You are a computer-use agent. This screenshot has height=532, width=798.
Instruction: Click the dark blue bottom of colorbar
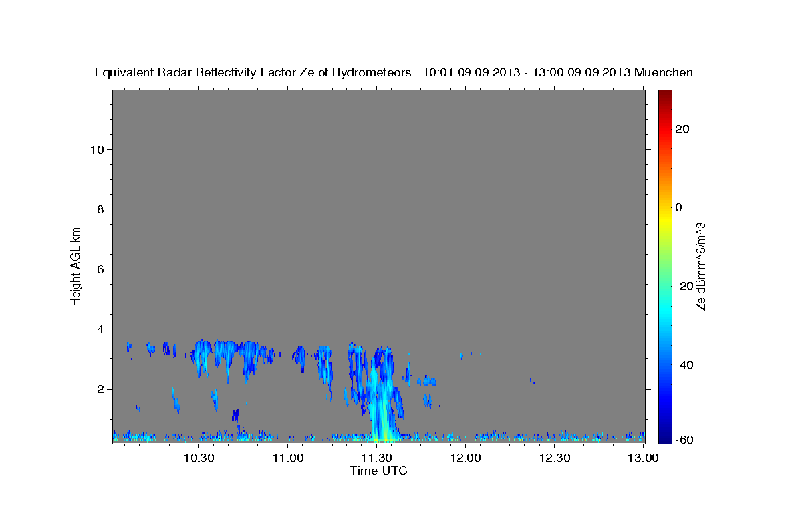pos(664,436)
